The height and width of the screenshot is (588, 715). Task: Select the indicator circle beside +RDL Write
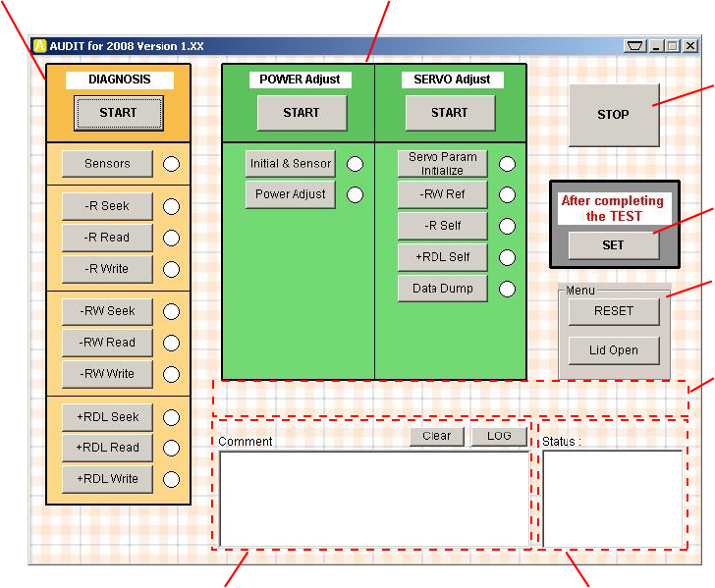tap(172, 479)
